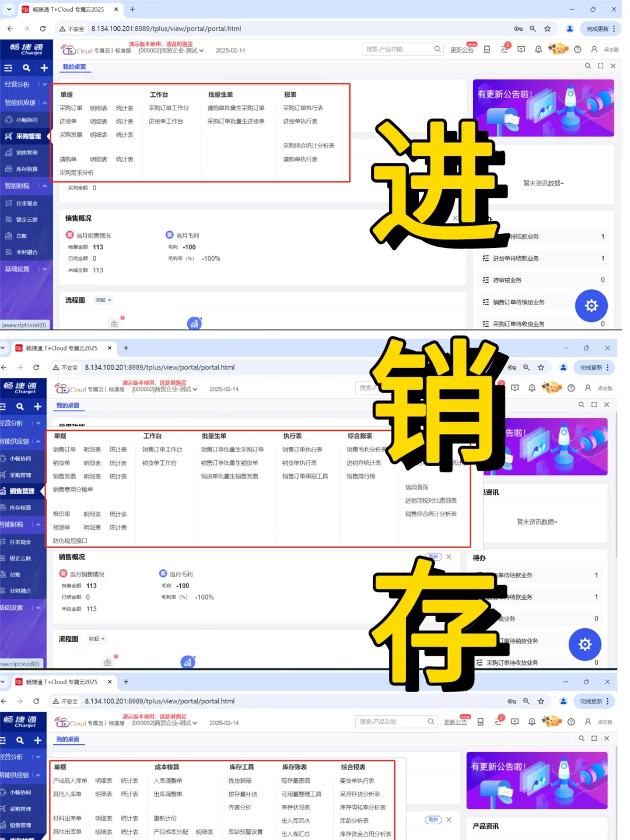630x840 pixels.
Task: Toggle the bookmark star in the address bar
Action: tap(547, 28)
